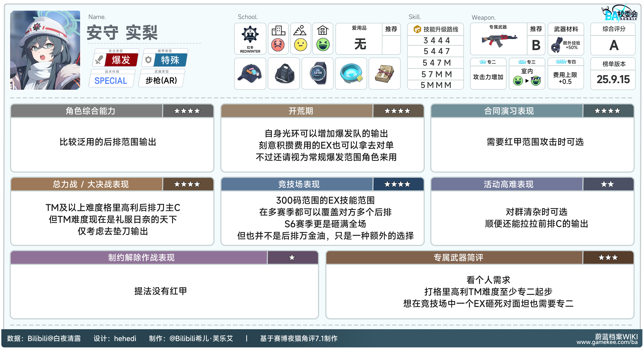Viewport: 644px width, 349px height.
Task: Click the red angry mood face
Action: tap(278, 45)
